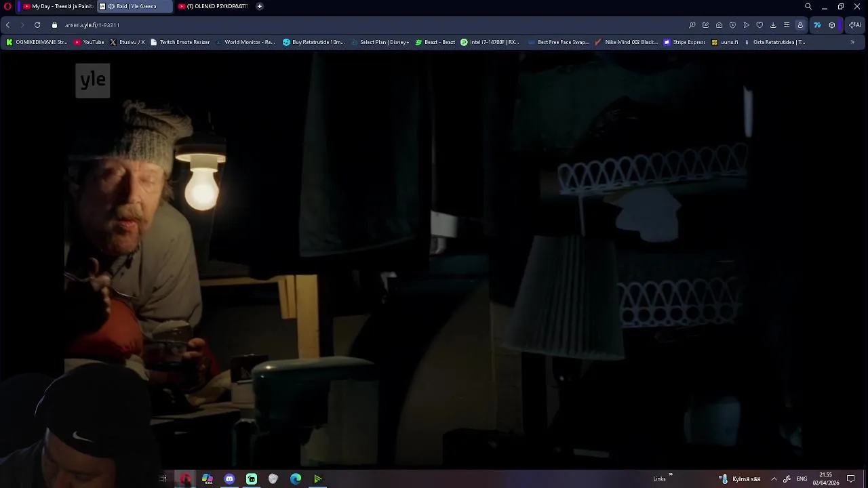Open the send/flow arrow icon

pos(746,25)
